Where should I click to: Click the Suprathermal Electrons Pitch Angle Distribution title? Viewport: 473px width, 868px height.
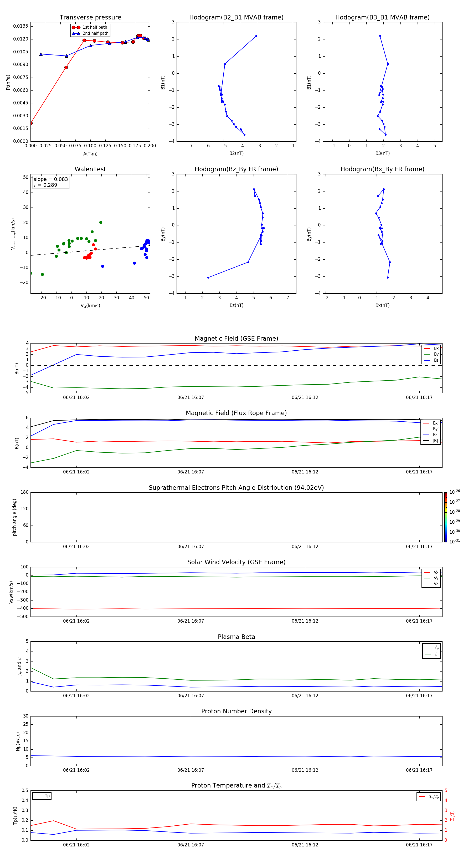click(x=236, y=488)
